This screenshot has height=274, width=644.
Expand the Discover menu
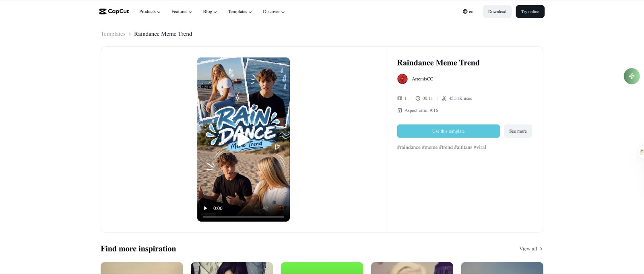[x=274, y=12]
